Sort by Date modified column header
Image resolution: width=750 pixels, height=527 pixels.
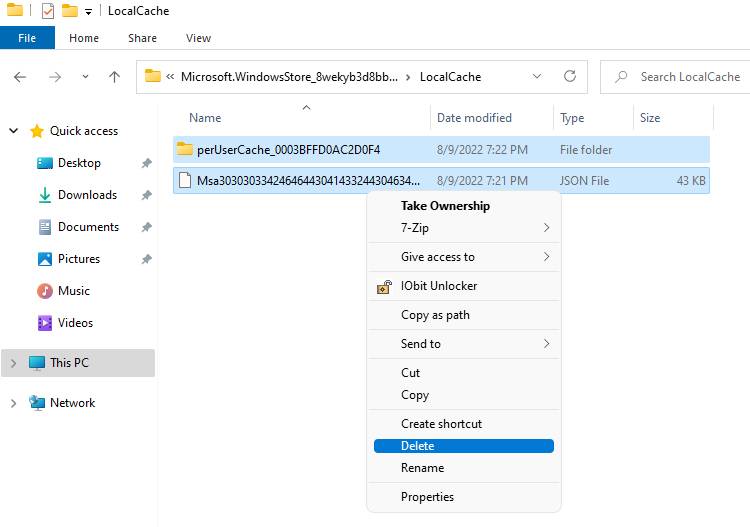(474, 118)
